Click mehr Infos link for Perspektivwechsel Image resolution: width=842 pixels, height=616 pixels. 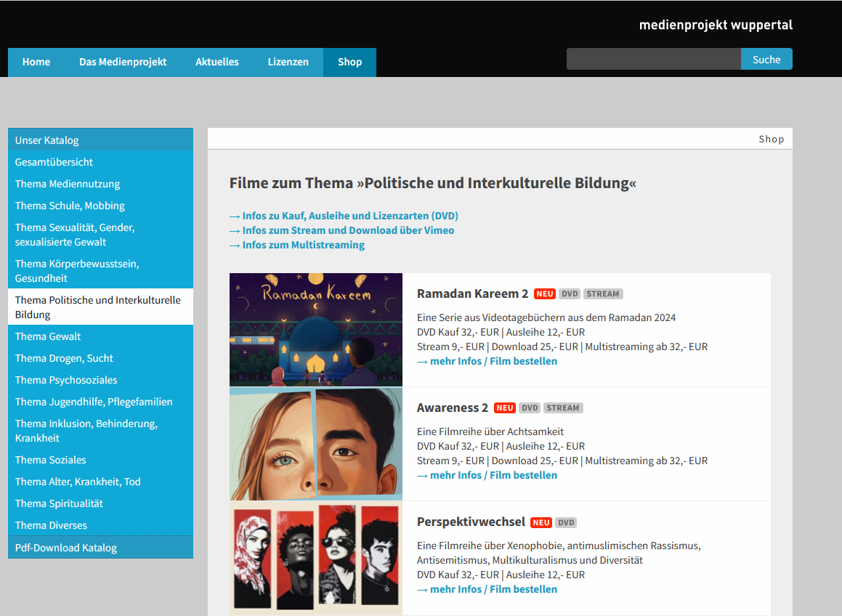click(487, 589)
